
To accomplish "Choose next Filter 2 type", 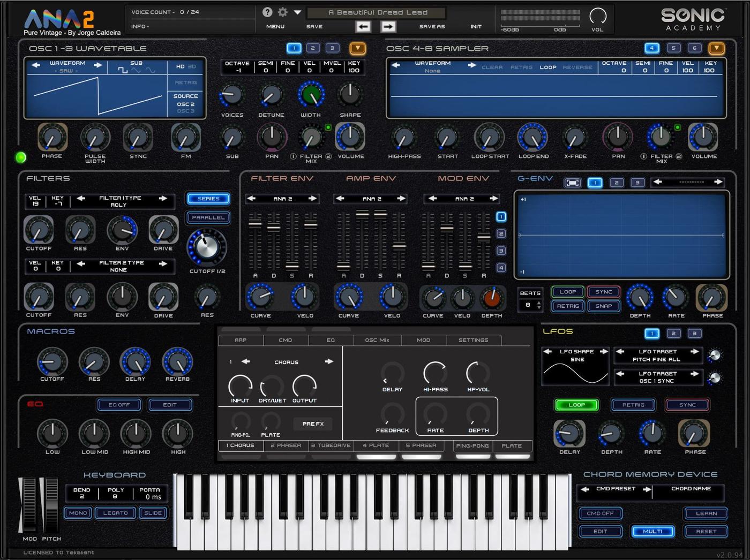I will tap(163, 263).
